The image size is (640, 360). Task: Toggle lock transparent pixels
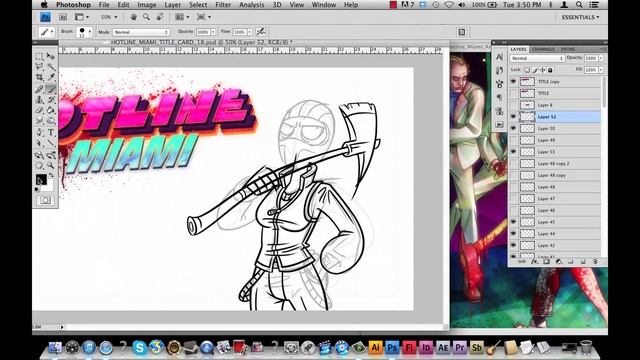point(527,70)
